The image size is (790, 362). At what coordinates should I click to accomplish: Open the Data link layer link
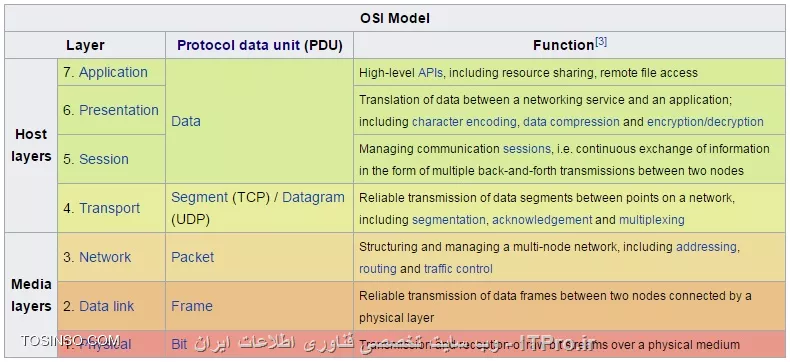click(x=106, y=306)
